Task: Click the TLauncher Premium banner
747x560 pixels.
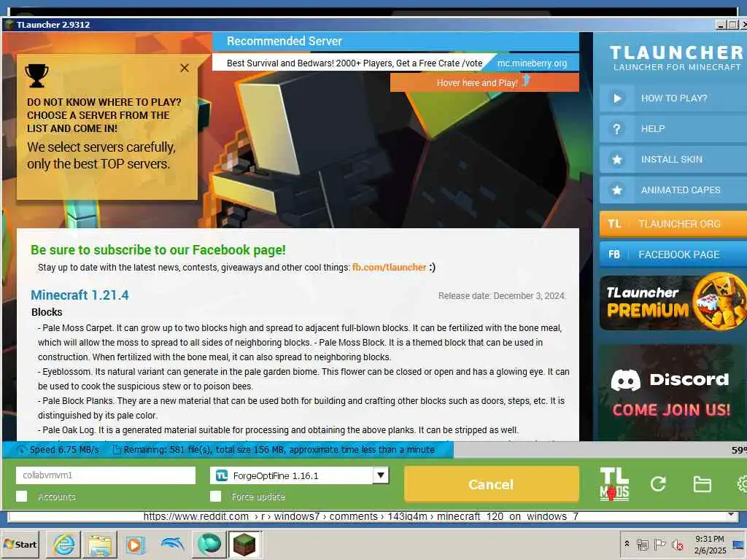Action: 673,302
